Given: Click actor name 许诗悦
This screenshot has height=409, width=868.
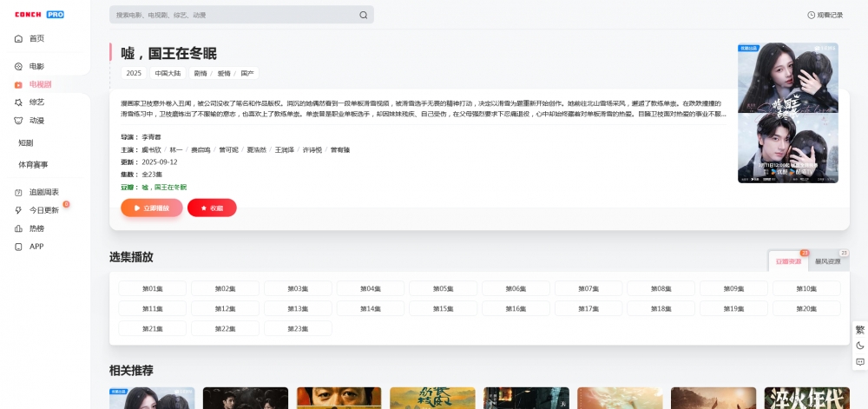Looking at the screenshot, I should [312, 150].
